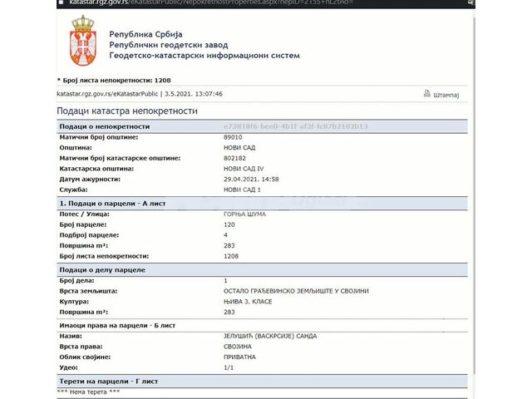Click the printer icon next to Штампај

(x=427, y=94)
